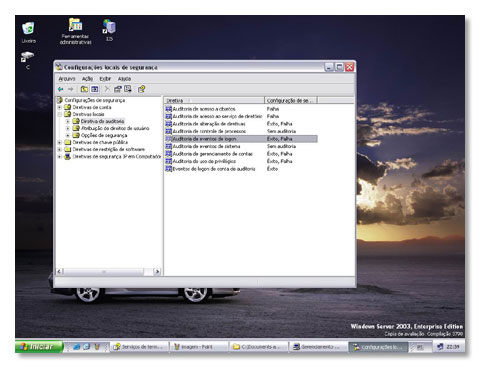Open the IIS desktop shortcut
480x368 pixels.
point(109,30)
